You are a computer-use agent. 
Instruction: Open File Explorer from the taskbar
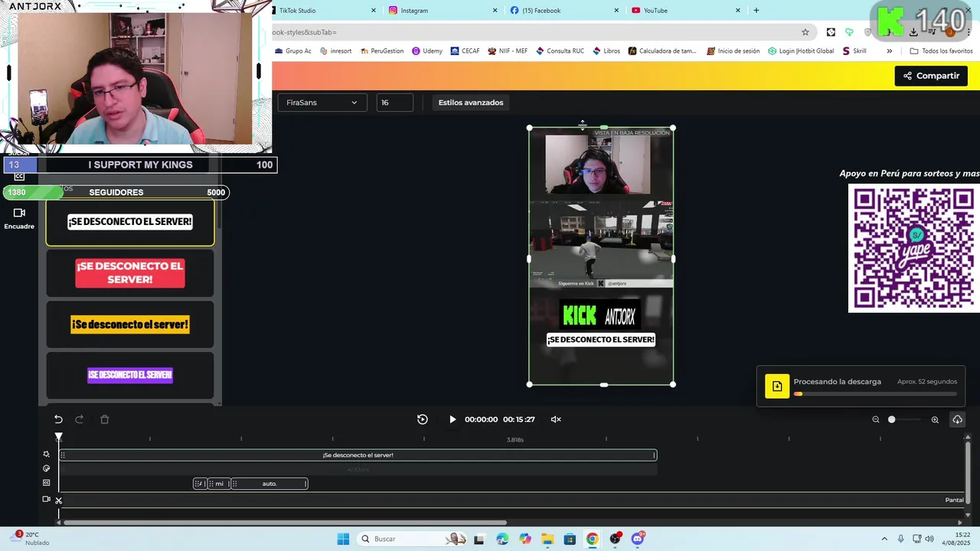[547, 539]
